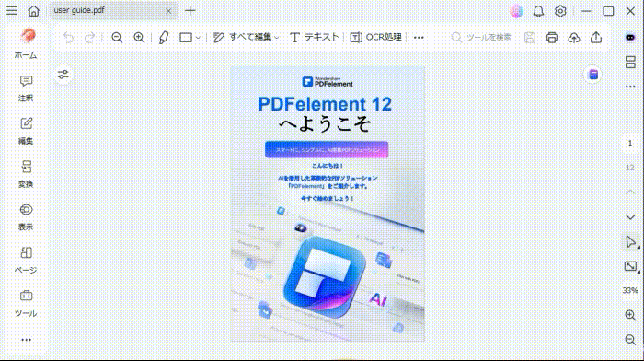Open the ページ page panel

click(26, 261)
